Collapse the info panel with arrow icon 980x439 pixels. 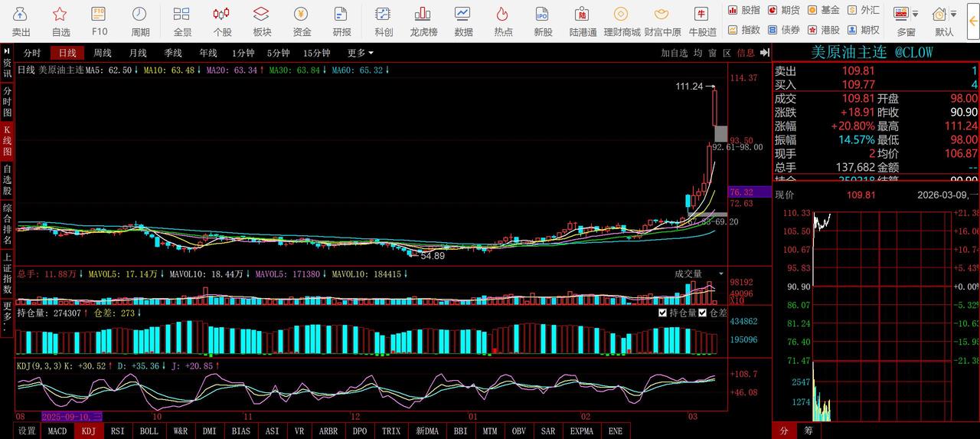coord(763,53)
